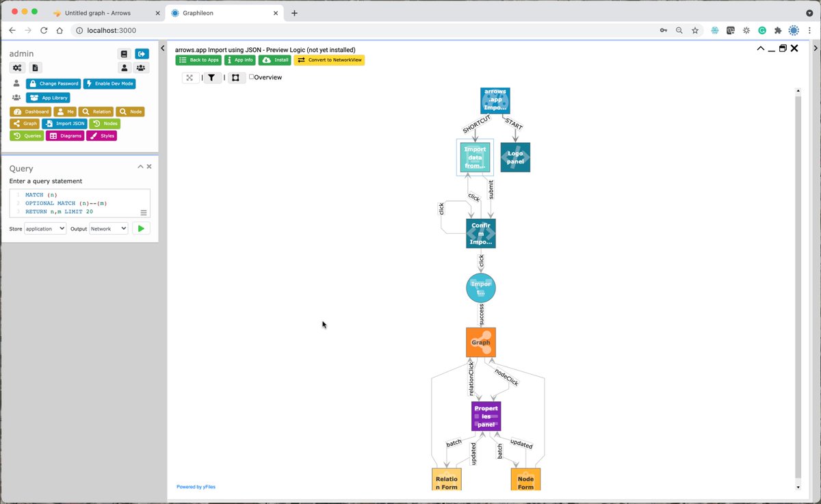Click the Back to Apps button
Screen dimensions: 821x504
pos(198,60)
